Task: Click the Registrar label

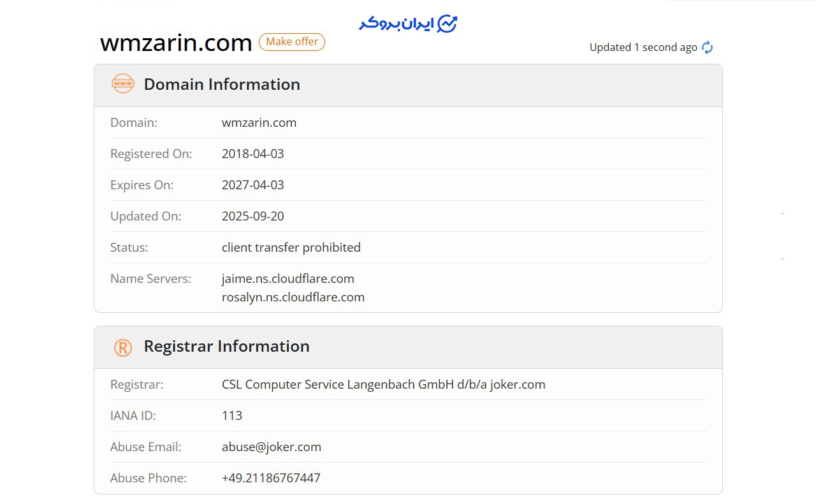Action: tap(136, 384)
